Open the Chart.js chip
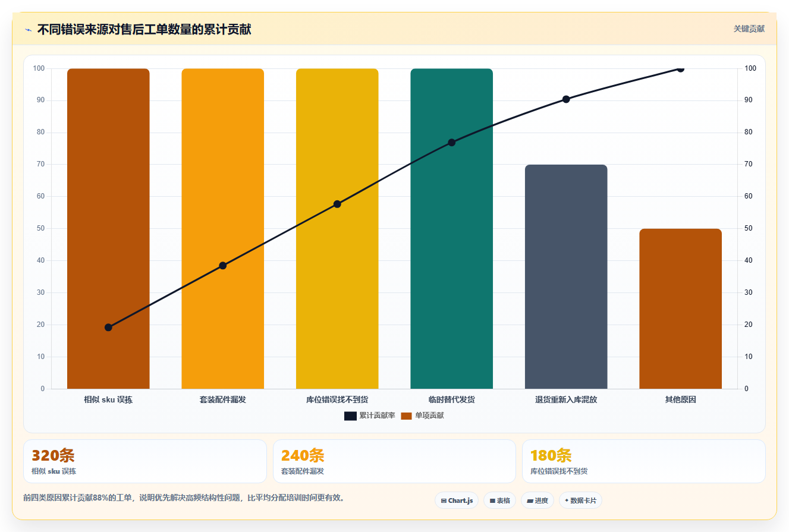 (x=457, y=500)
